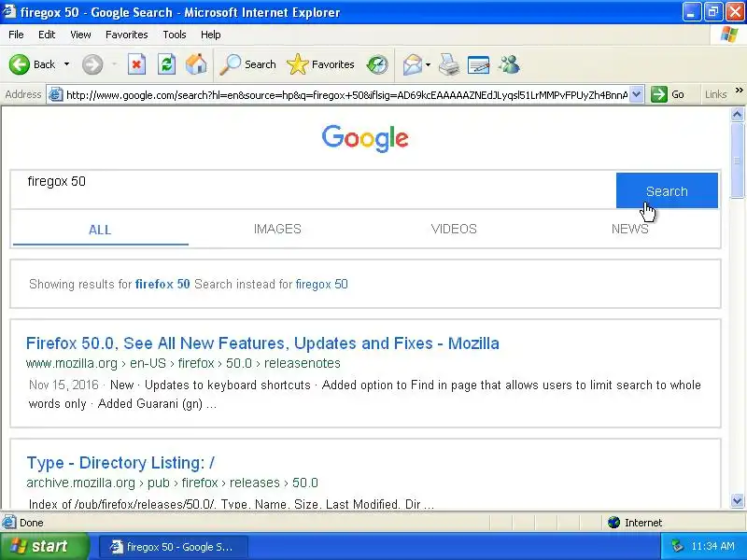Click the corrected firefox 50 link
The width and height of the screenshot is (747, 560).
pos(162,285)
